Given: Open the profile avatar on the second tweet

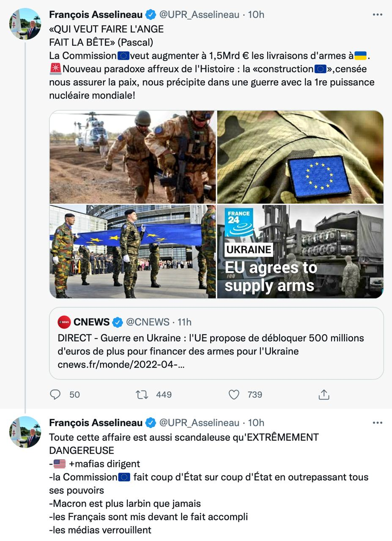Looking at the screenshot, I should click(25, 432).
